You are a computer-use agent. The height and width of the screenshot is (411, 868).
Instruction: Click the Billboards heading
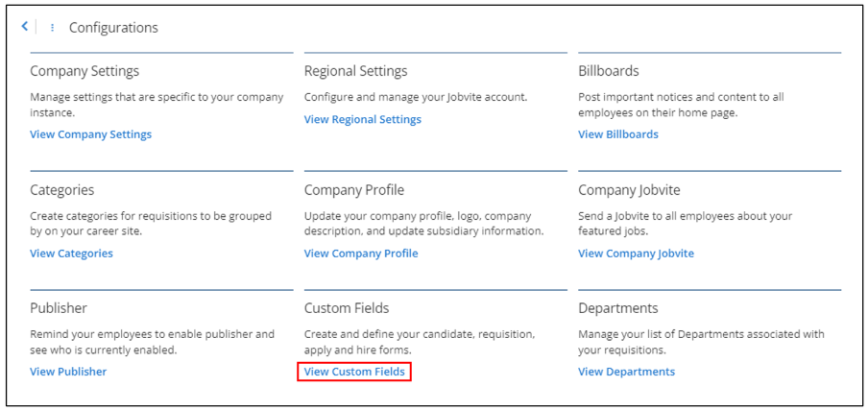coord(609,71)
